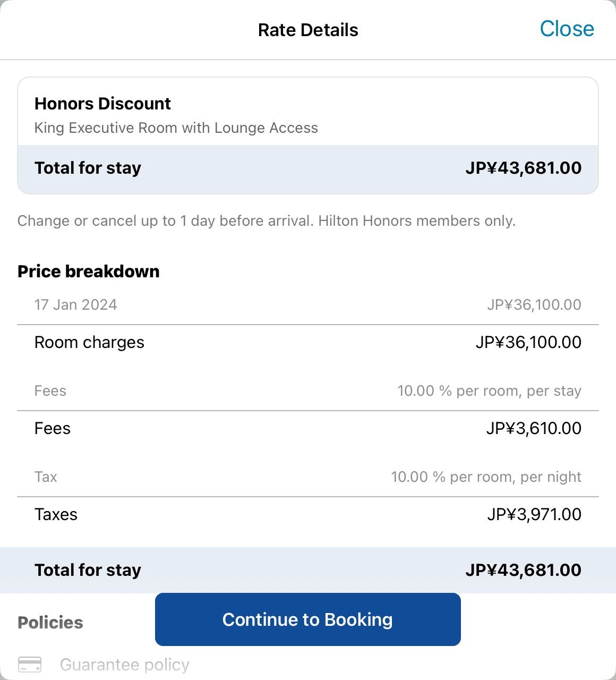Select the Policies section heading
Image resolution: width=616 pixels, height=680 pixels.
[x=50, y=623]
